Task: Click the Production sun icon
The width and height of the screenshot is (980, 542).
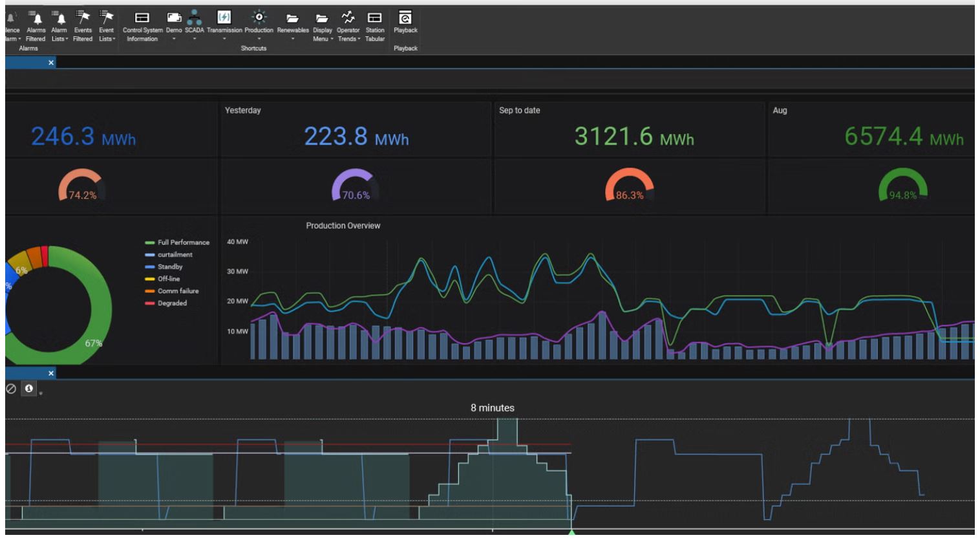Action: click(259, 18)
